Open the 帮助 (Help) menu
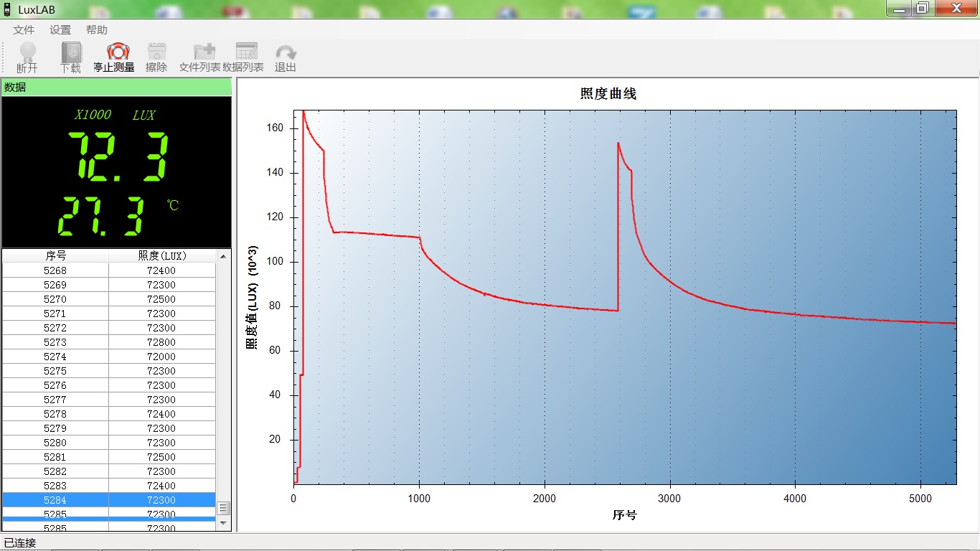980x551 pixels. (97, 30)
